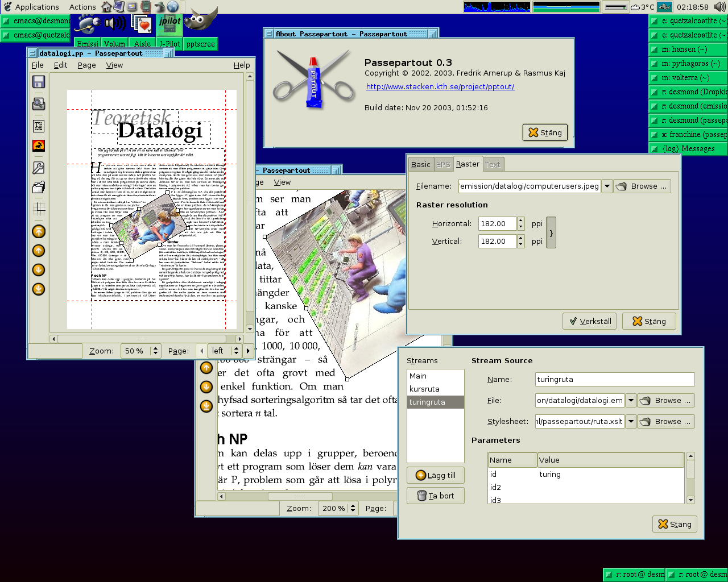Select the text frame tool icon

pos(39,126)
